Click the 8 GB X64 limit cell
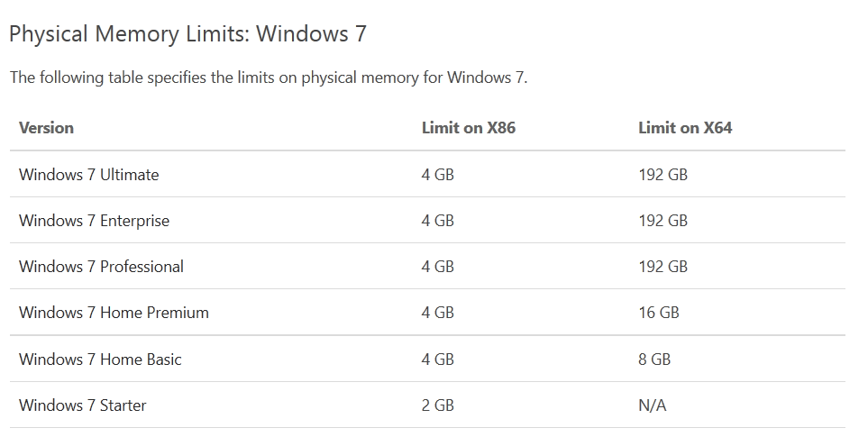The image size is (868, 446). [654, 360]
